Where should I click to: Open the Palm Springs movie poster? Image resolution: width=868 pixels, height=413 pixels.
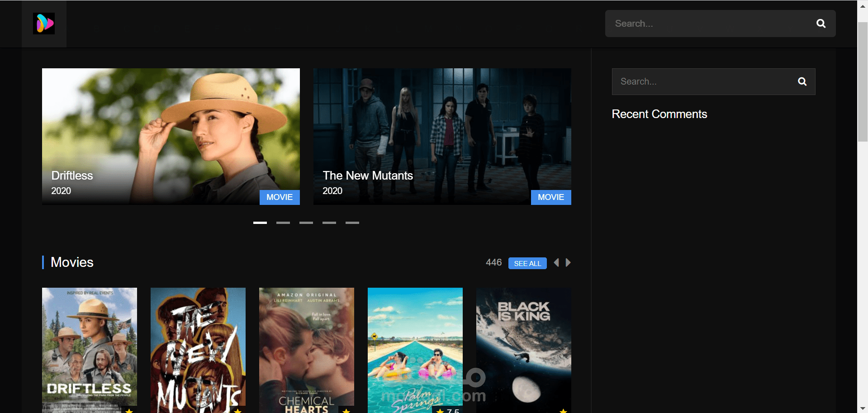tap(415, 350)
